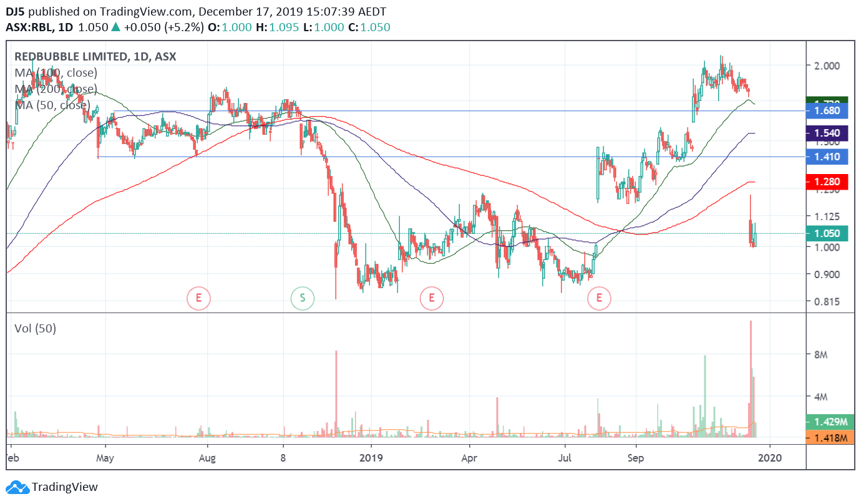Click the May label on time axis

(x=105, y=458)
